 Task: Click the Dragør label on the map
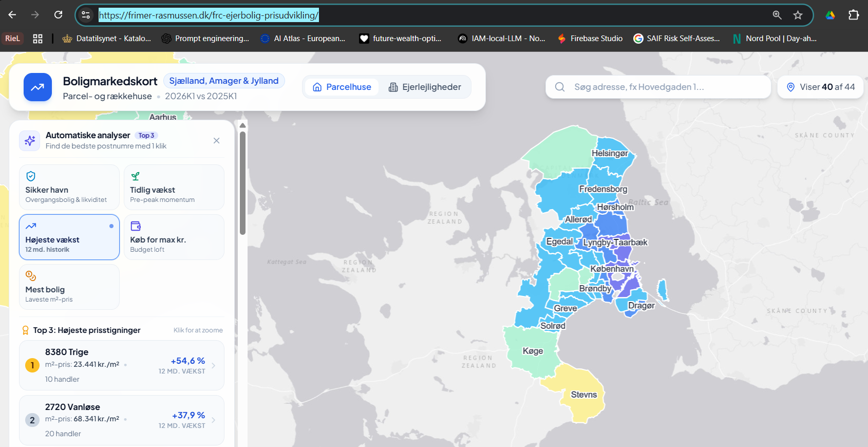(641, 305)
